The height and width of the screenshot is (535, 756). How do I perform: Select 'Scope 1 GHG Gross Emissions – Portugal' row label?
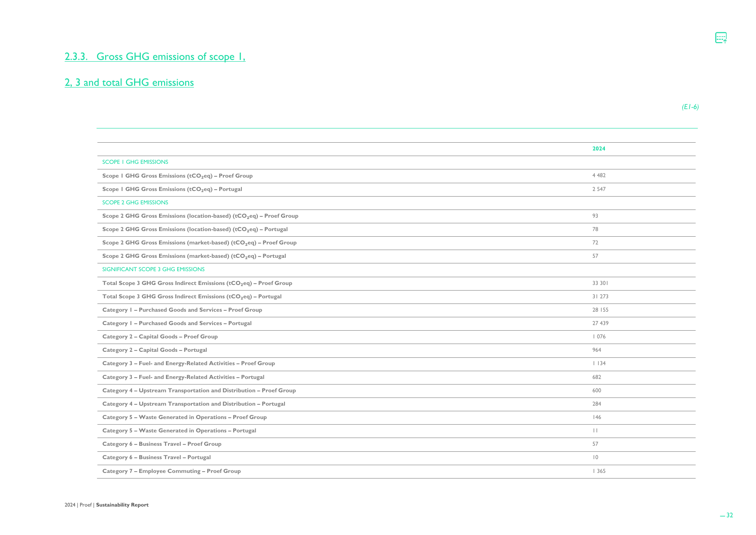[x=172, y=189]
